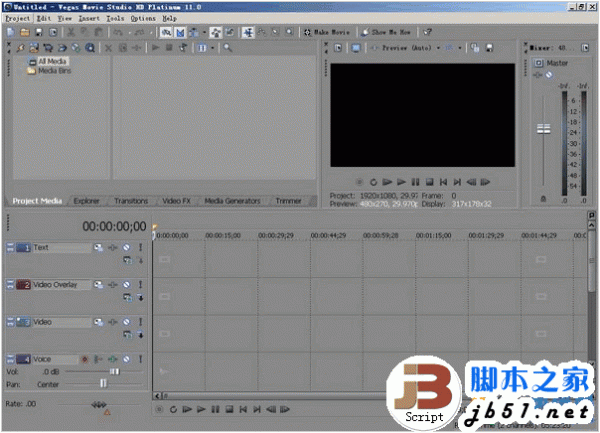Click Compositing Mode on Video Overlay track
Screen dimensions: 600x433
[x=127, y=297]
